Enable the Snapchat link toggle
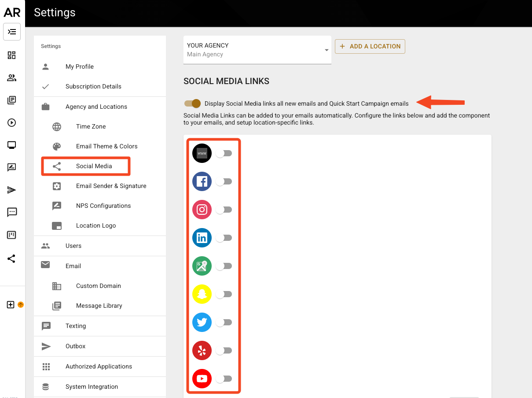This screenshot has height=398, width=532. [x=224, y=294]
